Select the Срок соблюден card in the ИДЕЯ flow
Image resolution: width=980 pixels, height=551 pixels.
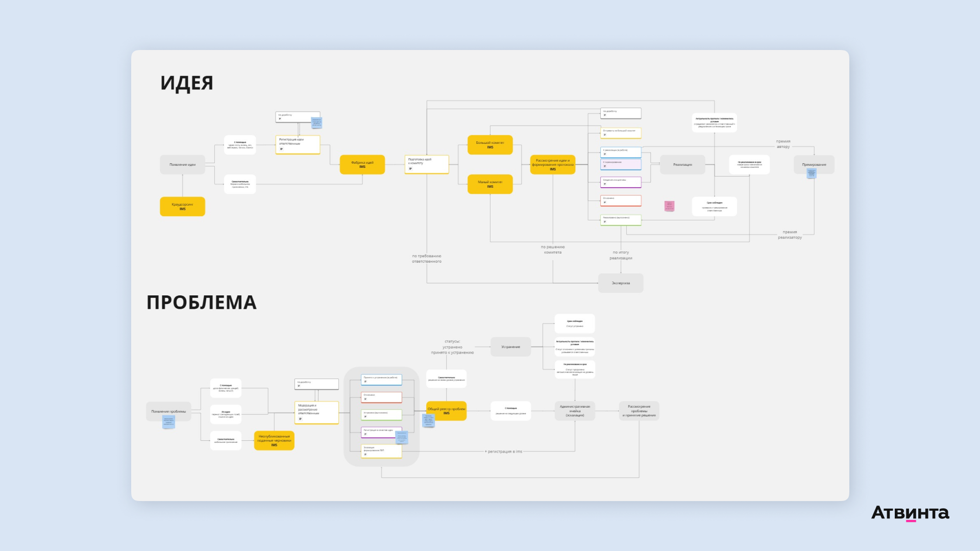click(x=715, y=206)
